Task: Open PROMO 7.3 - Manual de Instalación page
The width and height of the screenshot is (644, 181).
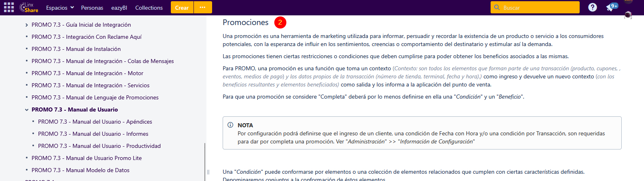Action: (76, 49)
